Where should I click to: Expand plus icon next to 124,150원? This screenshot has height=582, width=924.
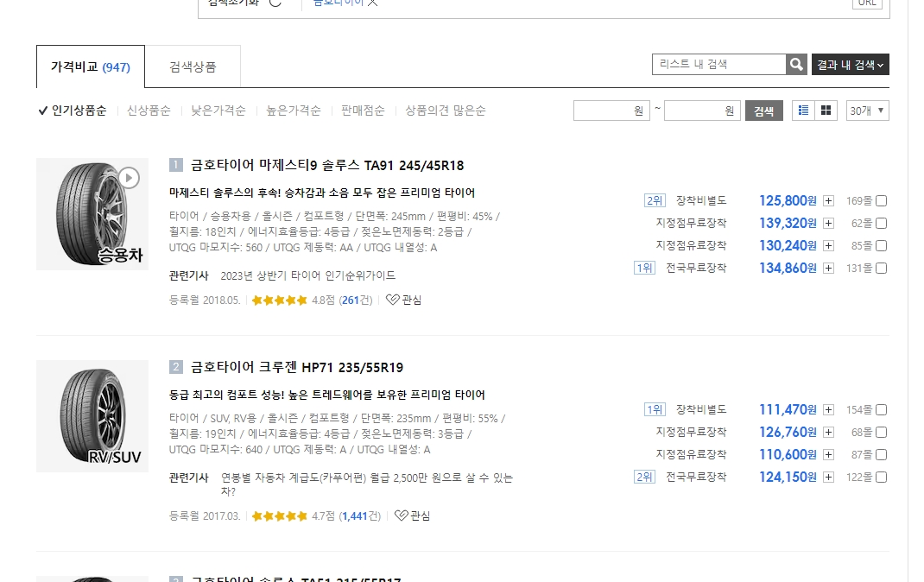828,478
